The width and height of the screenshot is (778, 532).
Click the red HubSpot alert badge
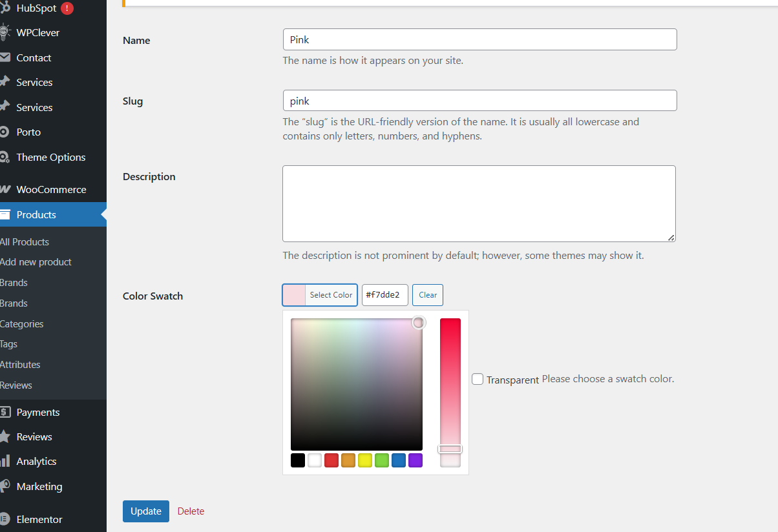tap(67, 8)
